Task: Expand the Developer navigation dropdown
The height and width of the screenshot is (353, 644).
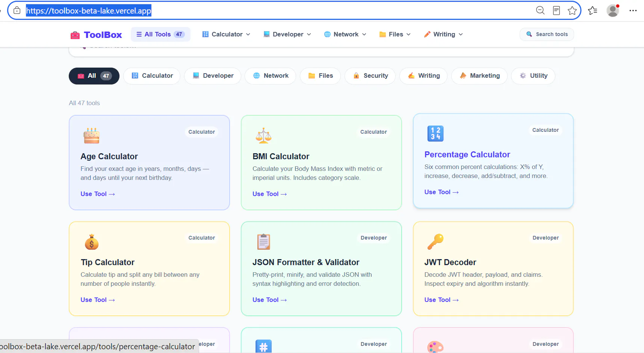Action: (287, 34)
